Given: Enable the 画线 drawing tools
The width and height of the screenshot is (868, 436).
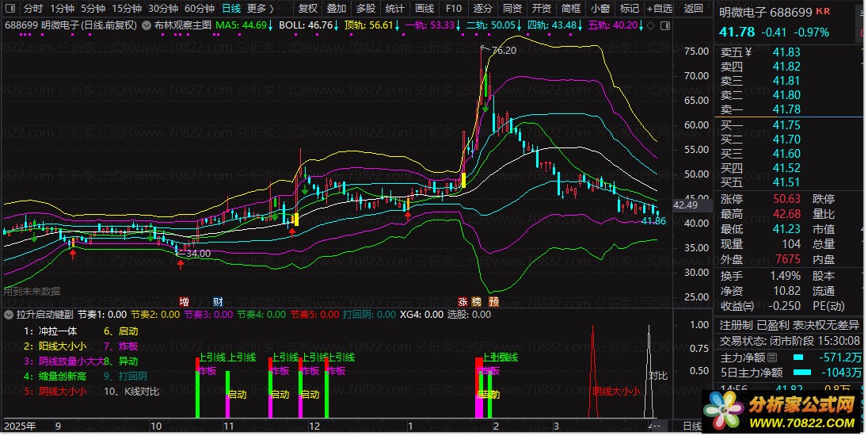Looking at the screenshot, I should click(424, 9).
